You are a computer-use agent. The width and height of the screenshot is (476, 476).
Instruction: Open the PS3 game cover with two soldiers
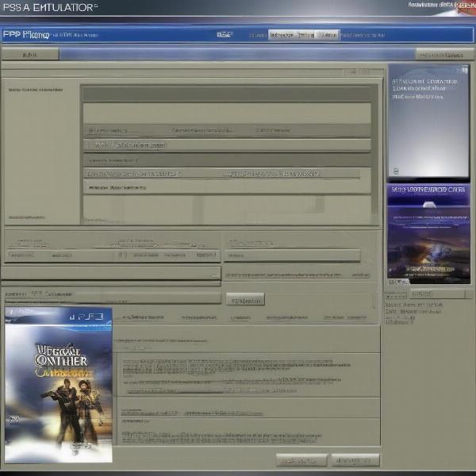[58, 385]
